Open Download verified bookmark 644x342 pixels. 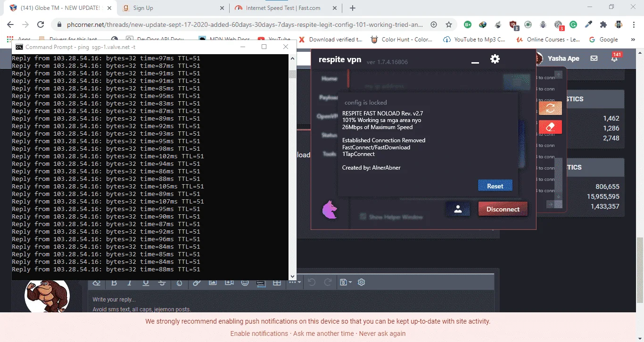point(331,40)
